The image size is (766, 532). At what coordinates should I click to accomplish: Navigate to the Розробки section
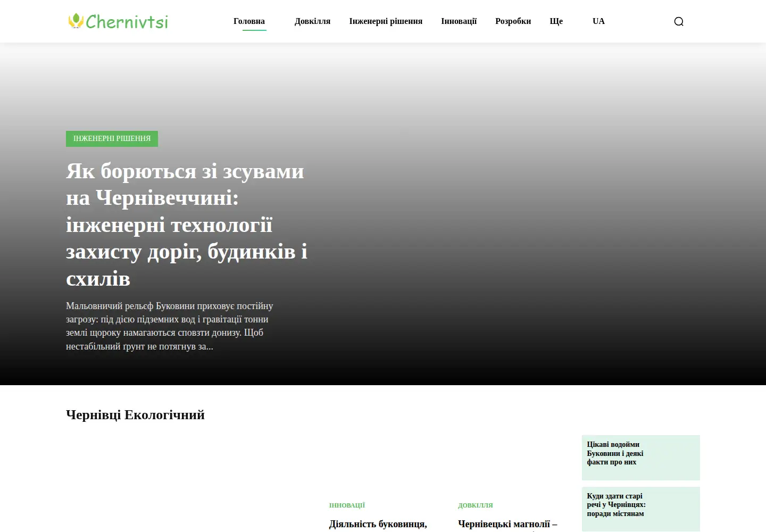click(x=513, y=21)
